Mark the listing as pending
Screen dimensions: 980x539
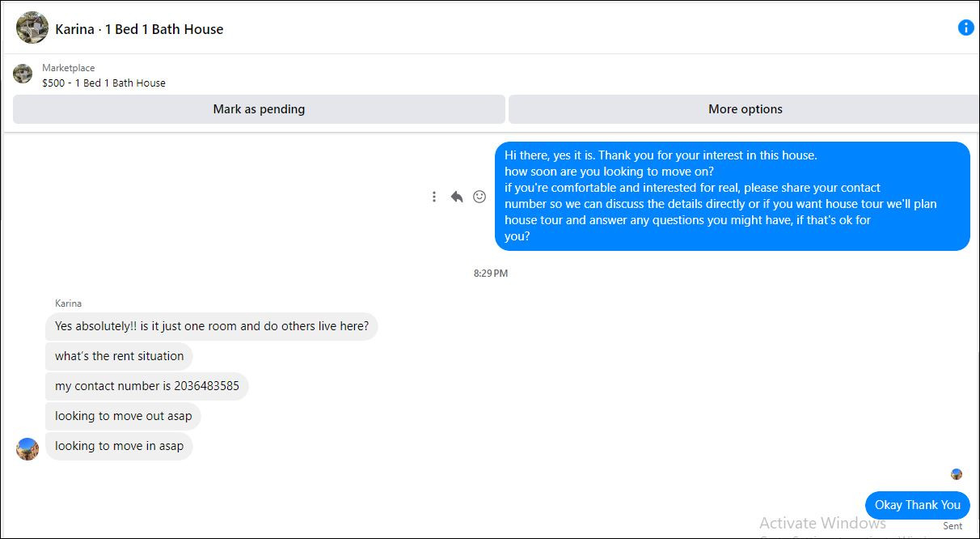(259, 109)
